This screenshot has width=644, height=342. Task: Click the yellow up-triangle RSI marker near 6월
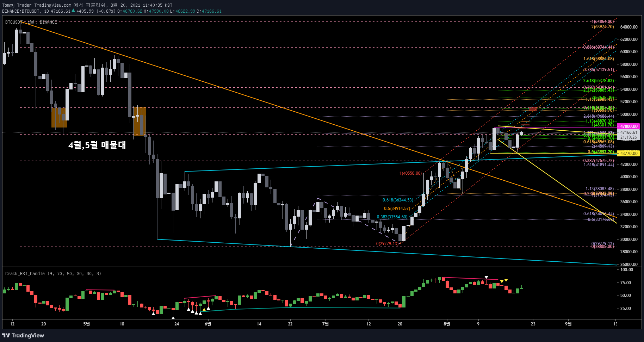pos(204,310)
